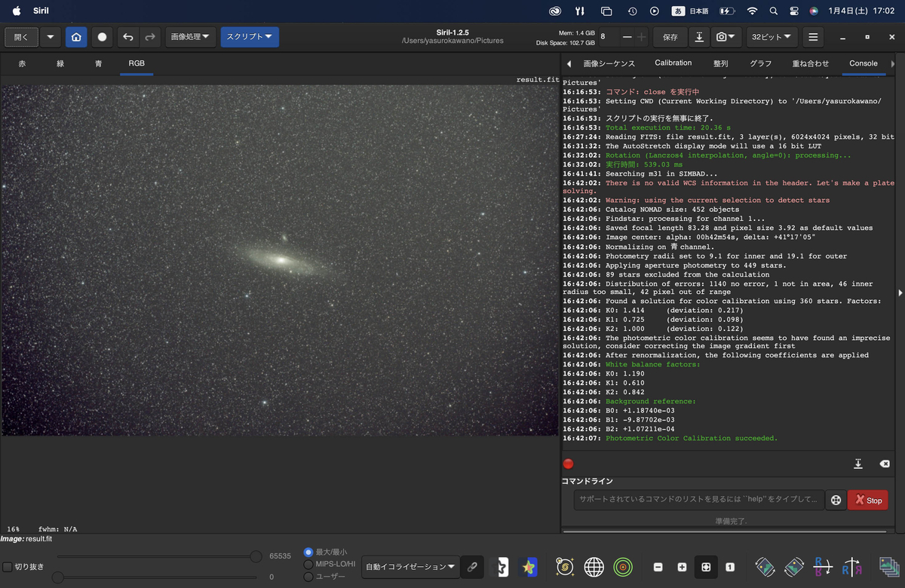Click the command line input field

coord(699,500)
